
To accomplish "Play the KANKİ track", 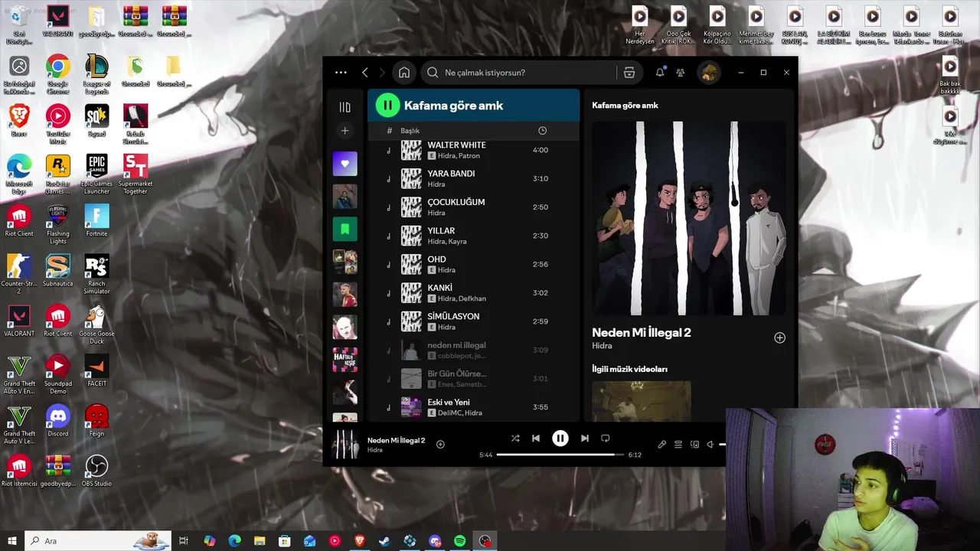I will (473, 293).
